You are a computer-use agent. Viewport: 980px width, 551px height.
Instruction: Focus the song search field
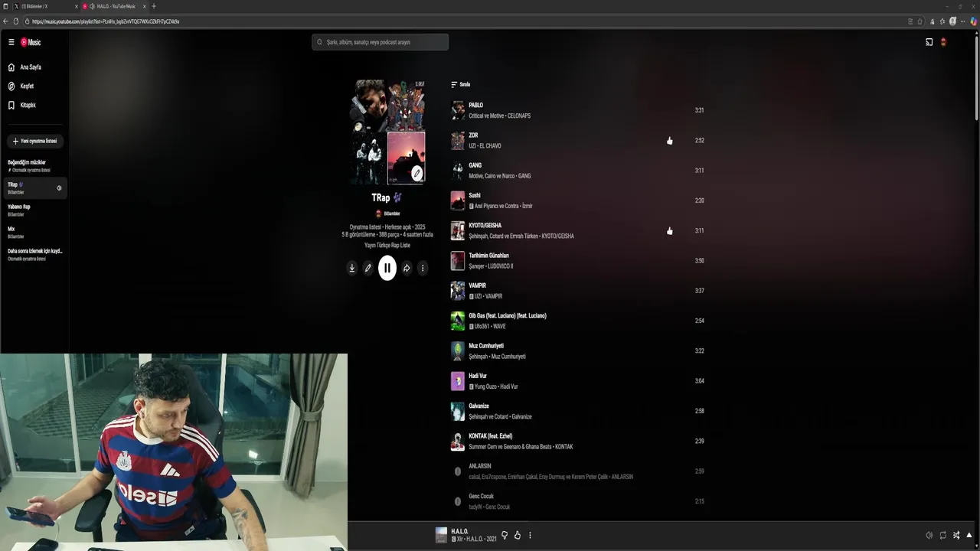[380, 42]
